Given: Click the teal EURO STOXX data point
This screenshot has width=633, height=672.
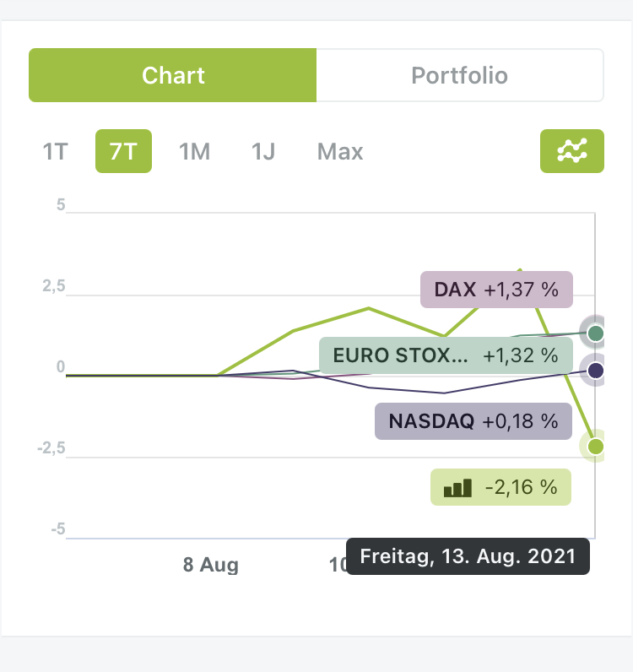Looking at the screenshot, I should coord(596,333).
